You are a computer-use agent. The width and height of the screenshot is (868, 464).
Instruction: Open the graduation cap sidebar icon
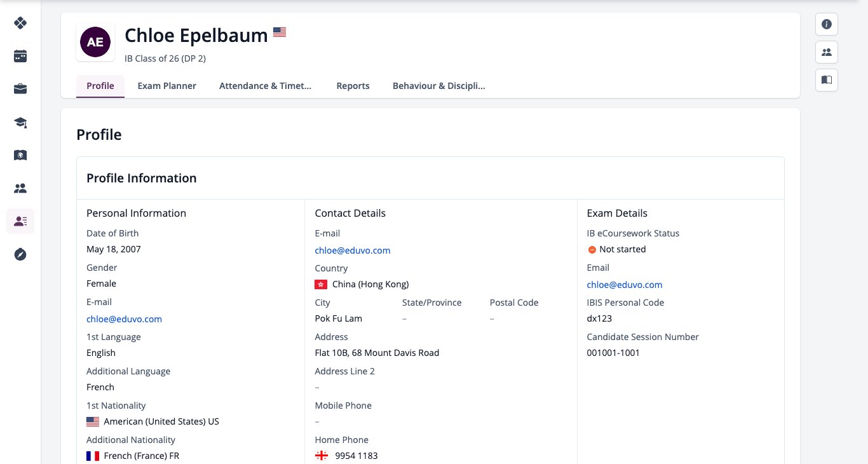coord(20,122)
